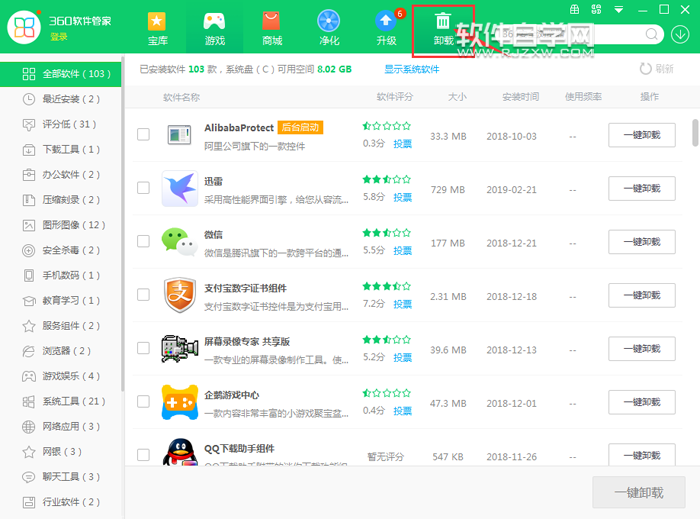The width and height of the screenshot is (700, 519).
Task: Click 一键卸载 for AlibabaProtect
Action: [x=642, y=135]
